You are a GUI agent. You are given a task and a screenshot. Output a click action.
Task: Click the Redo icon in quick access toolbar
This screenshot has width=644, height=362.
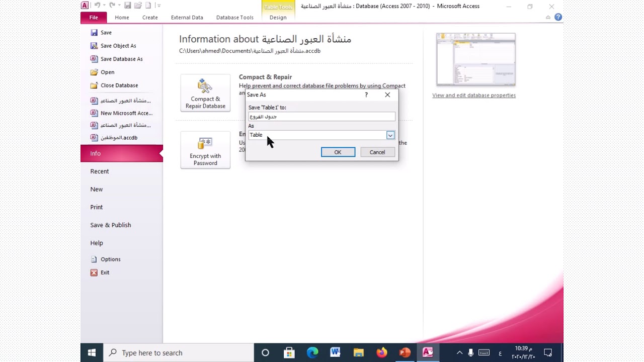(x=112, y=6)
